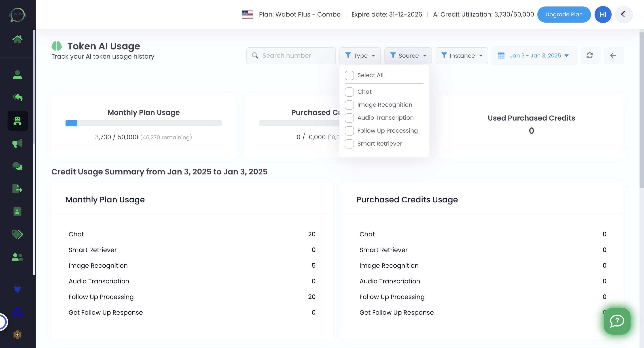Viewport: 644px width, 348px height.
Task: Open the robot chatbot sidebar icon
Action: 17,121
